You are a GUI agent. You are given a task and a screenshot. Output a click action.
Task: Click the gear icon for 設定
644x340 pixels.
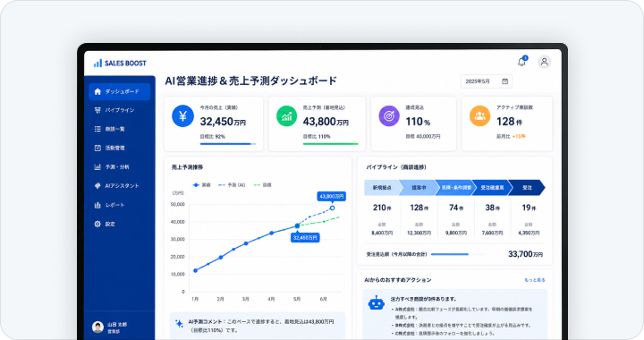coord(97,224)
